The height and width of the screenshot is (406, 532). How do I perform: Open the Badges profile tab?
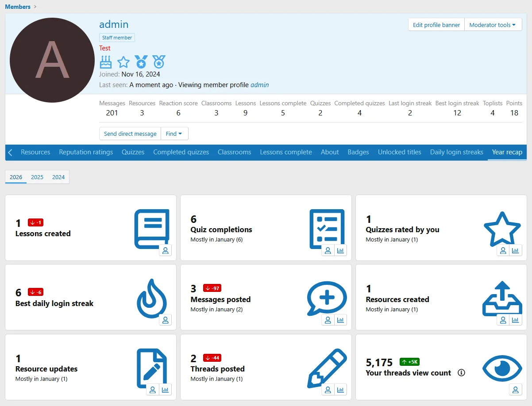point(358,152)
